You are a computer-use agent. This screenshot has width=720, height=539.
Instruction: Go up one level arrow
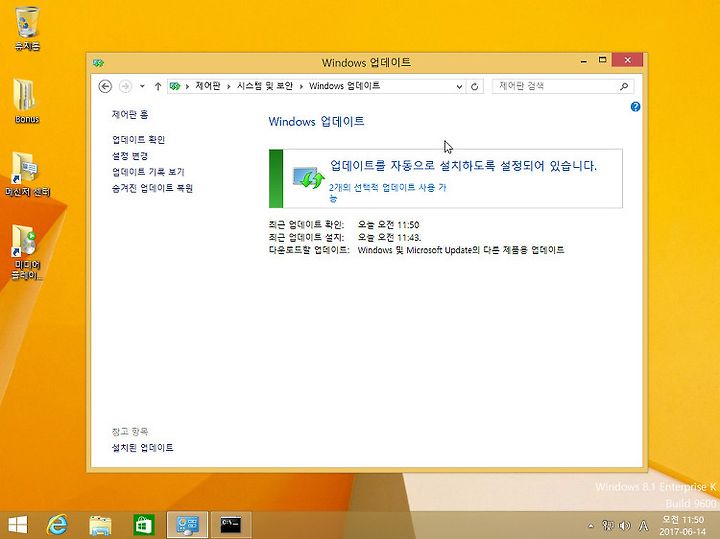coord(158,86)
